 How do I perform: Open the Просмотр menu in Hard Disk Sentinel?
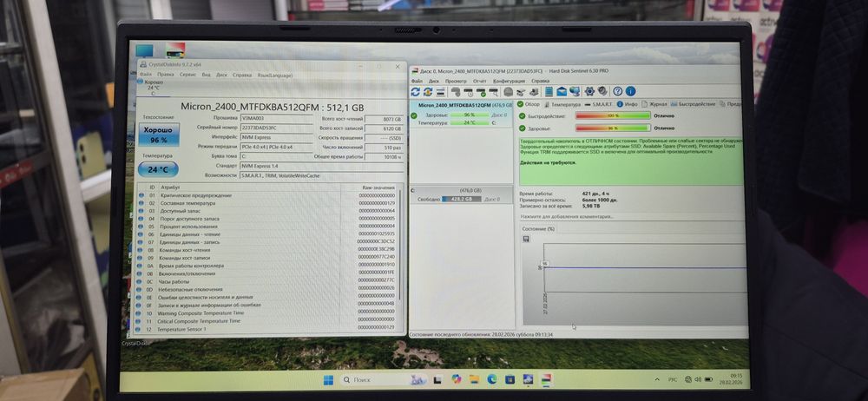coord(456,81)
